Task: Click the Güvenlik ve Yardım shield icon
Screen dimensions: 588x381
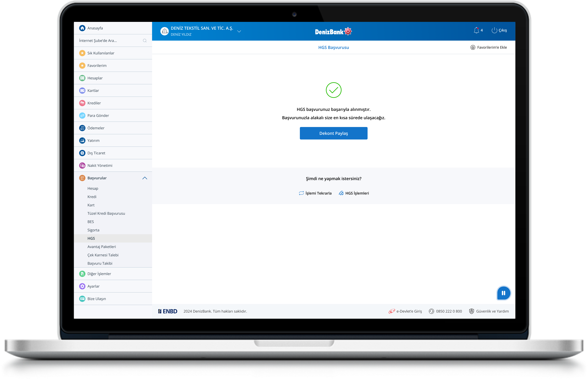Action: pos(471,311)
